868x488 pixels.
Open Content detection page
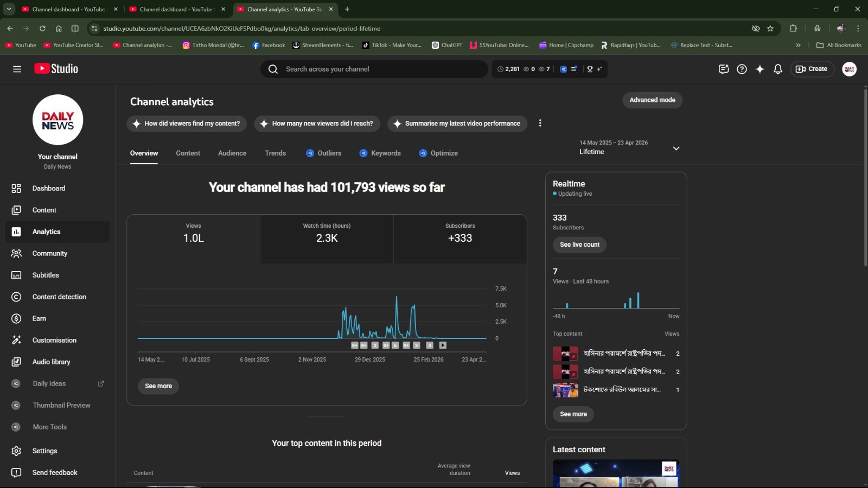58,297
